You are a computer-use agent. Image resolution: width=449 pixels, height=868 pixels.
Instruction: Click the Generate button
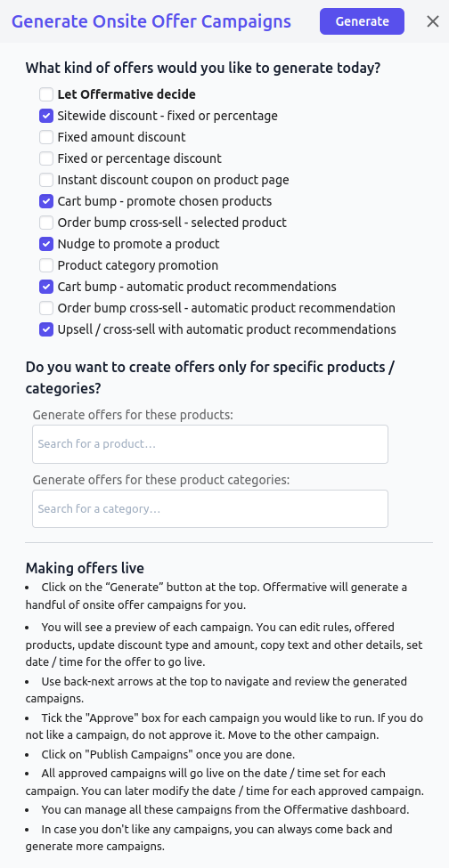362,21
